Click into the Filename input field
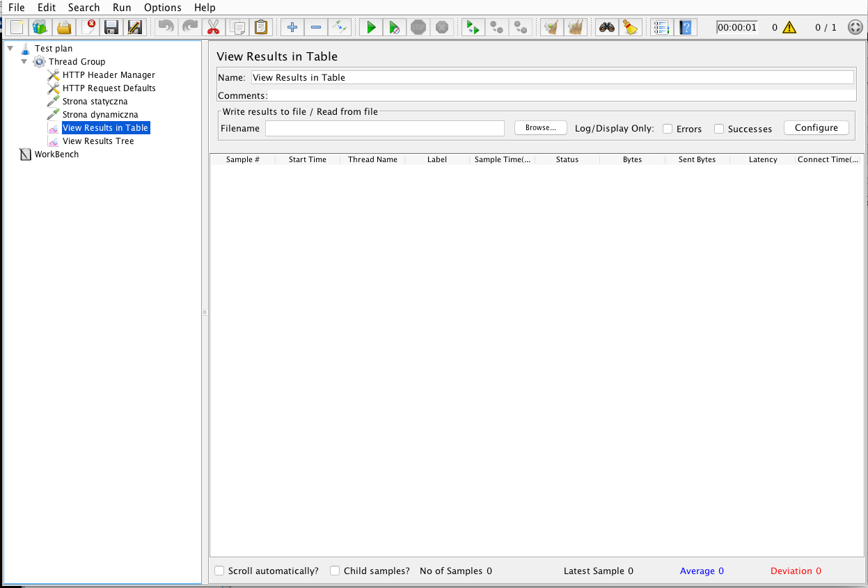The image size is (868, 588). click(384, 129)
